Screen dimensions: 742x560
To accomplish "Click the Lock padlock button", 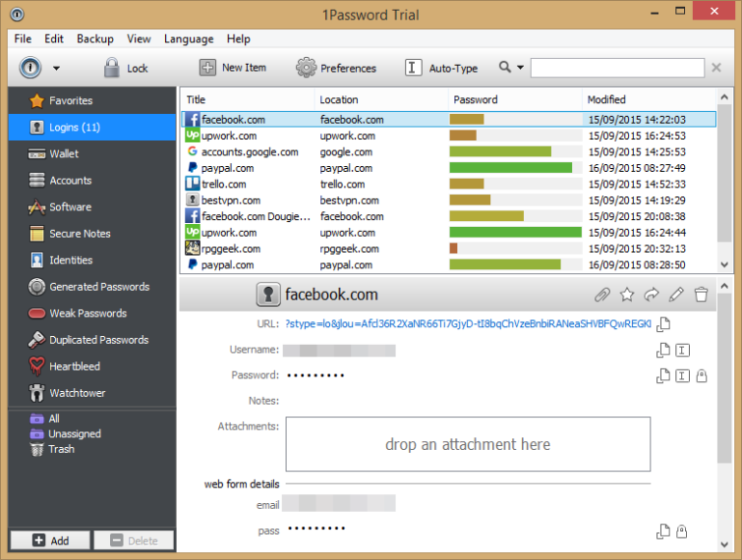I will tap(126, 68).
